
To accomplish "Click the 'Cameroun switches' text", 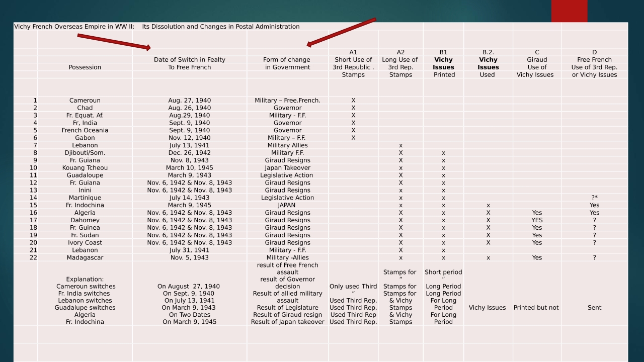I will (x=86, y=287).
